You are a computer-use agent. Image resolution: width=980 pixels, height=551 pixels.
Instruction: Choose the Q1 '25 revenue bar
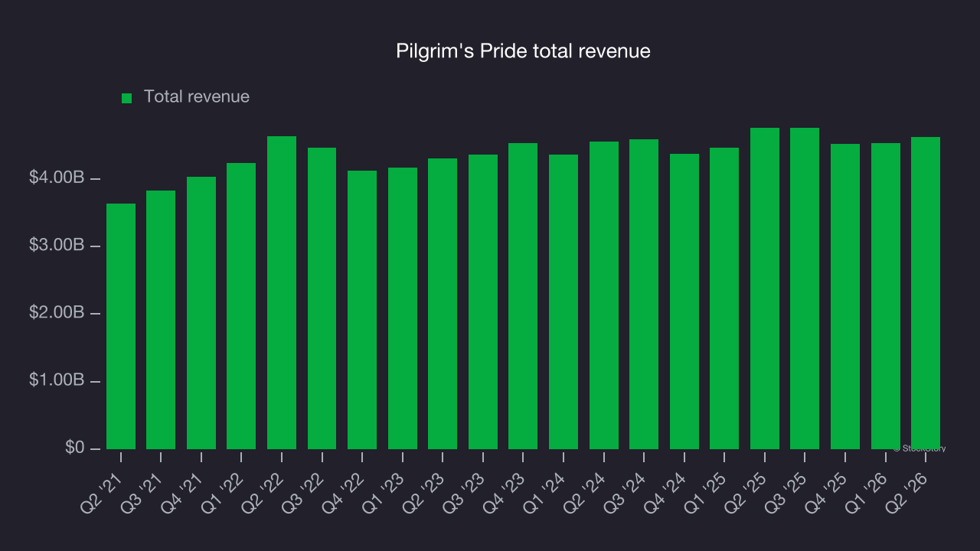[x=724, y=298]
